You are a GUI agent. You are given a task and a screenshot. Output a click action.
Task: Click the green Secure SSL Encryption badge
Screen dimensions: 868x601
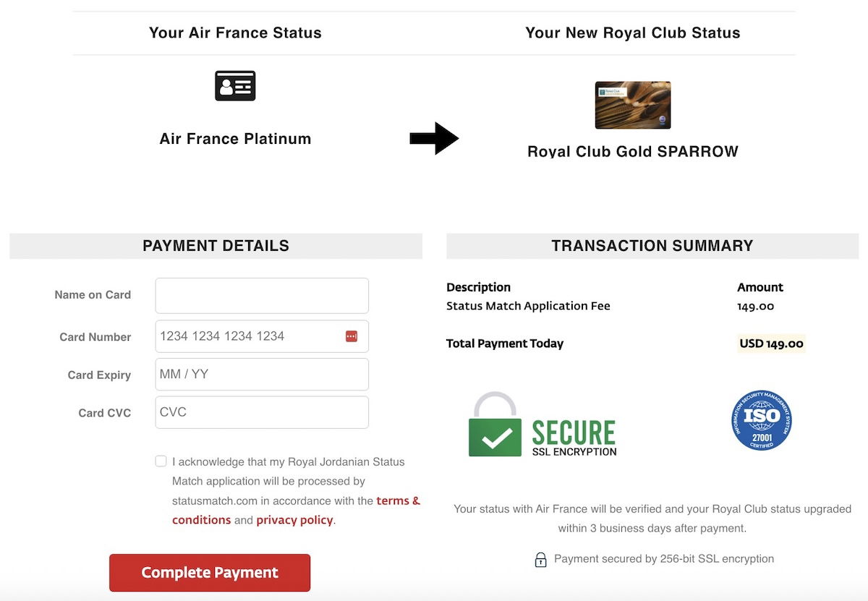point(542,425)
